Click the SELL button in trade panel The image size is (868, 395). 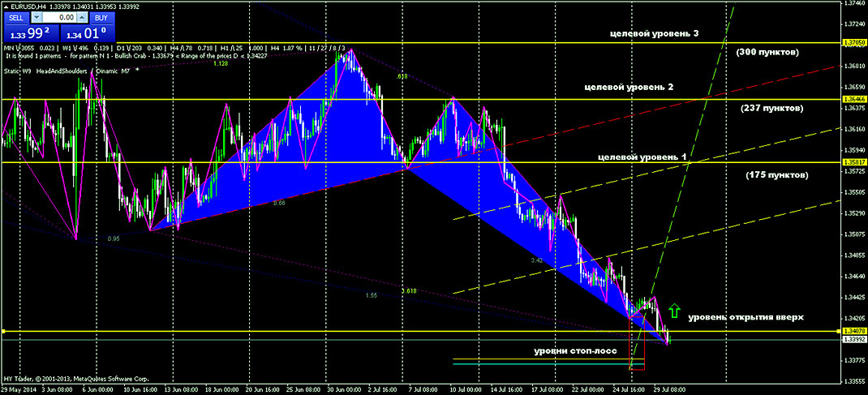point(15,17)
